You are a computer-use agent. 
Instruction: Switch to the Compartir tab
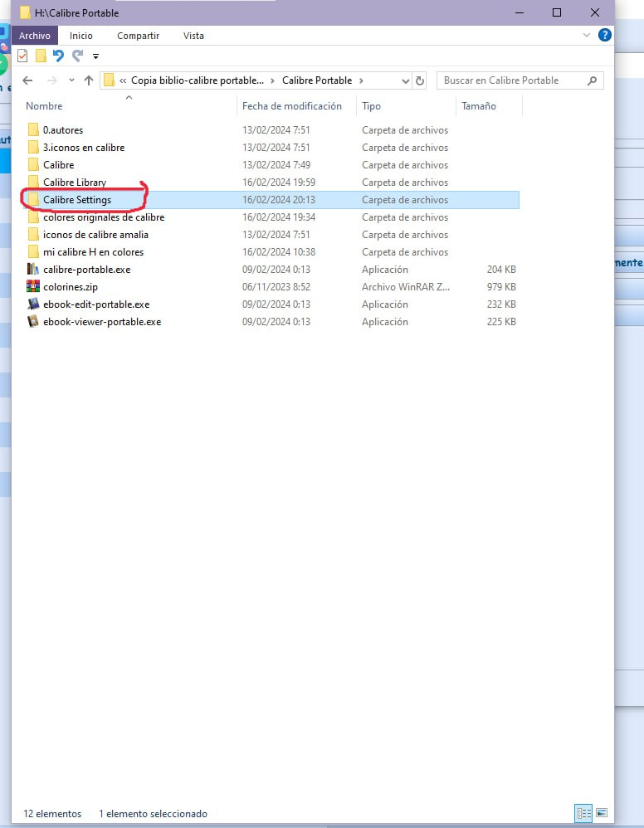tap(138, 36)
